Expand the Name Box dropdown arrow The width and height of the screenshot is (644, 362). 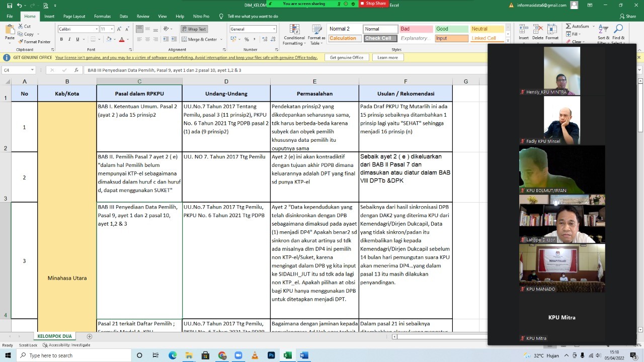click(x=32, y=70)
